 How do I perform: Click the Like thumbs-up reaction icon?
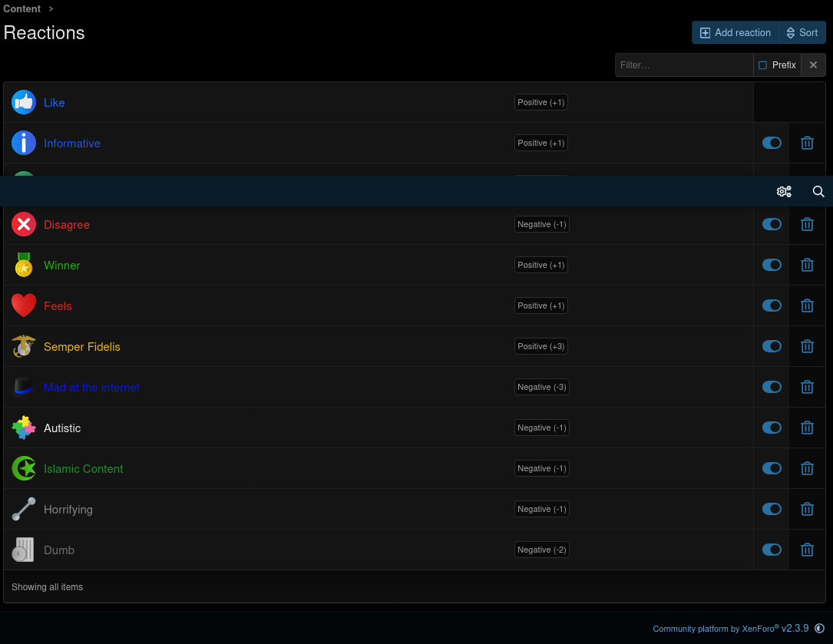coord(24,102)
